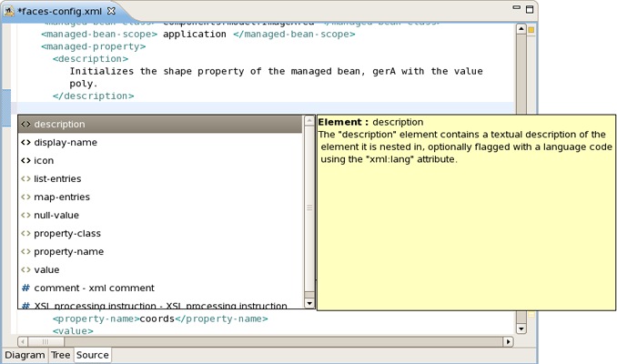
Task: Click the element icon beside display-name
Action: tap(26, 143)
